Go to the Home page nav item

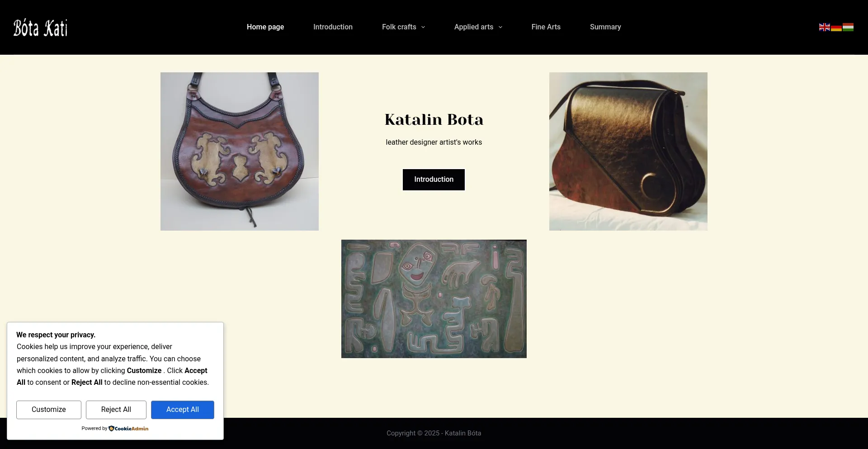(x=265, y=27)
